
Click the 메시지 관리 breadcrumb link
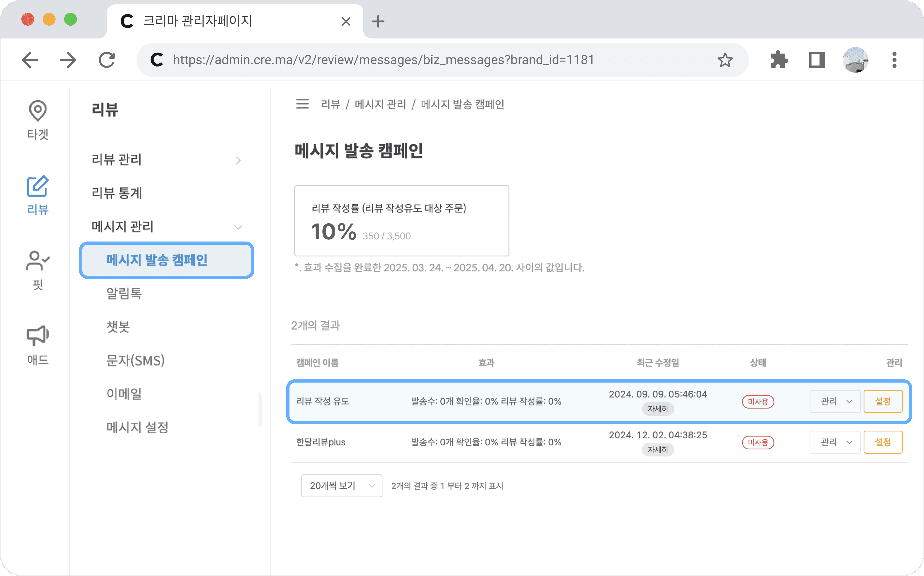[x=380, y=104]
